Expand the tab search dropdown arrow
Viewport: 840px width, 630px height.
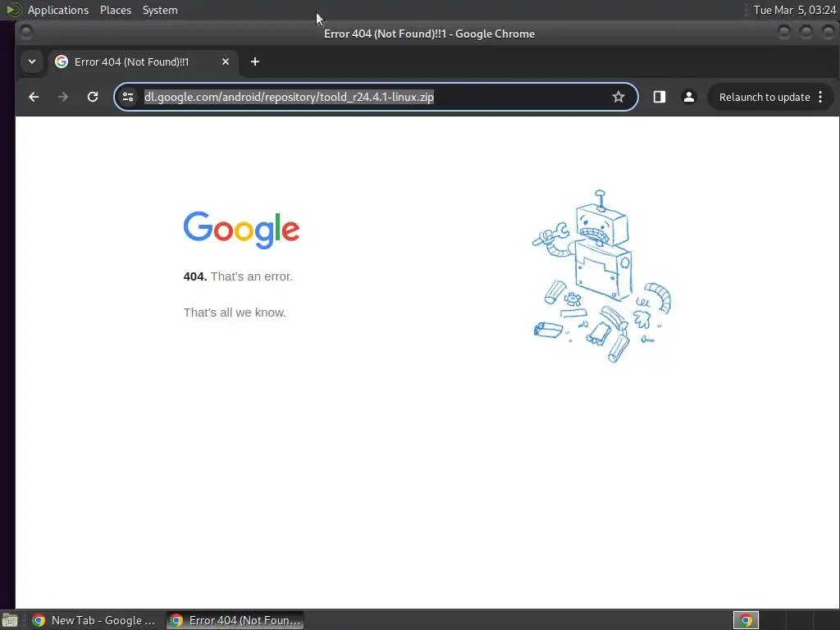click(32, 62)
